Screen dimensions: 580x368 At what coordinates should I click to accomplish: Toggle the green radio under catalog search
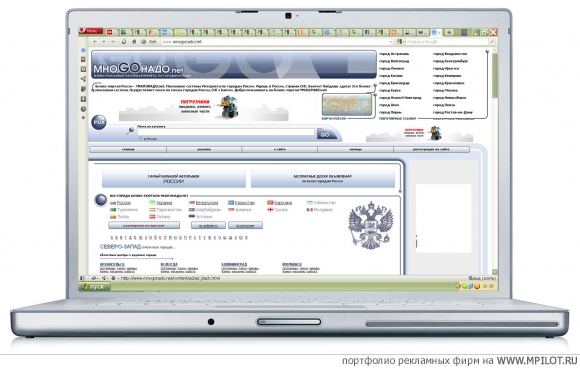pos(141,139)
